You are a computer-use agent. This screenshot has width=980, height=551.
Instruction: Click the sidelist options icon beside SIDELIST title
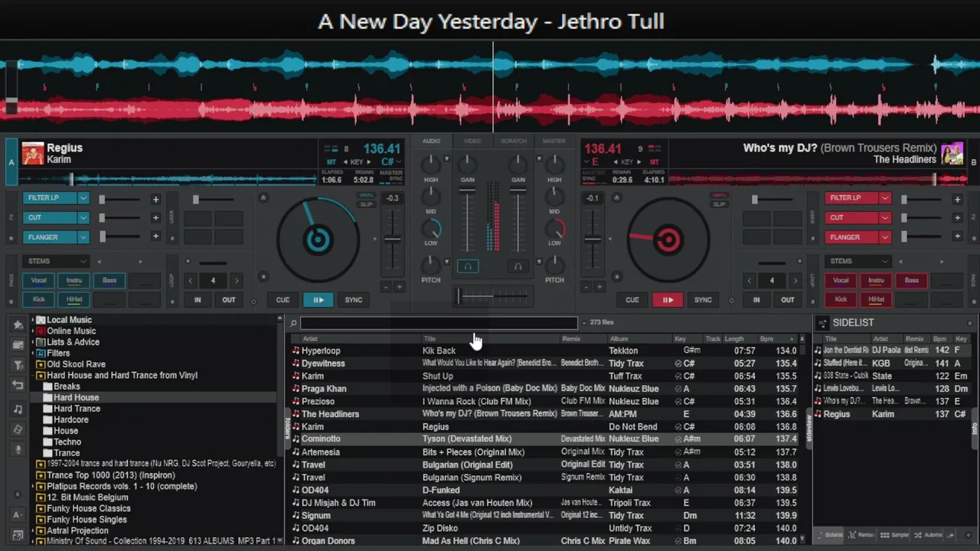(822, 323)
